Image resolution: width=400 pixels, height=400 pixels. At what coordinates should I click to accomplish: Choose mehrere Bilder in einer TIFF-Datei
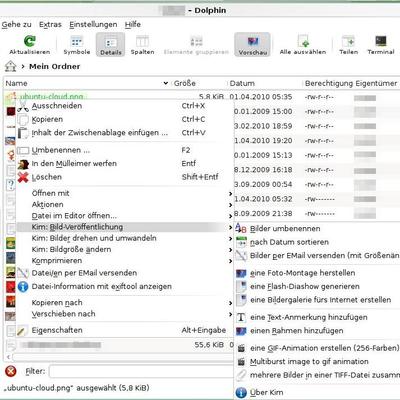coord(318,375)
